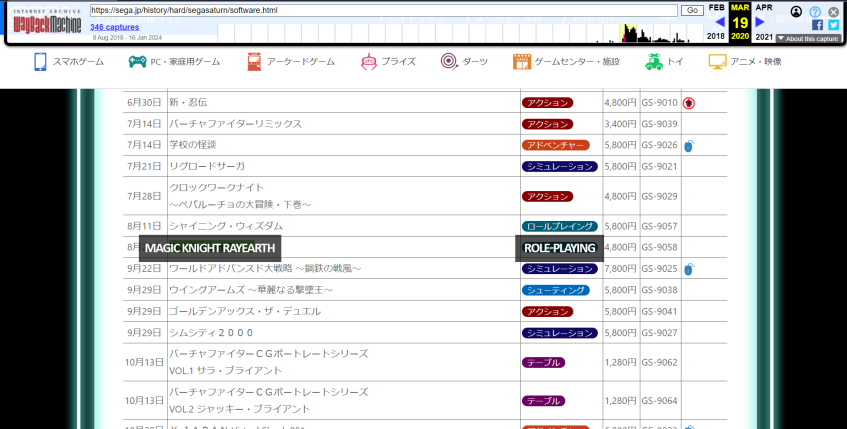The height and width of the screenshot is (429, 847).
Task: Share capture on Facebook icon
Action: click(x=817, y=25)
